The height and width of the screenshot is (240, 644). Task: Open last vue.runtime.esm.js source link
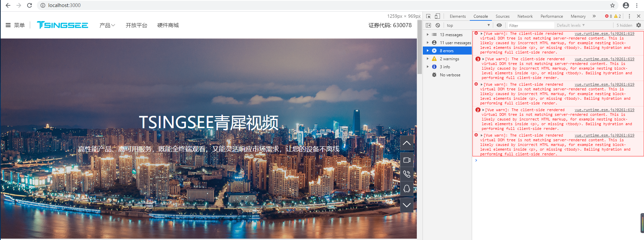(604, 135)
